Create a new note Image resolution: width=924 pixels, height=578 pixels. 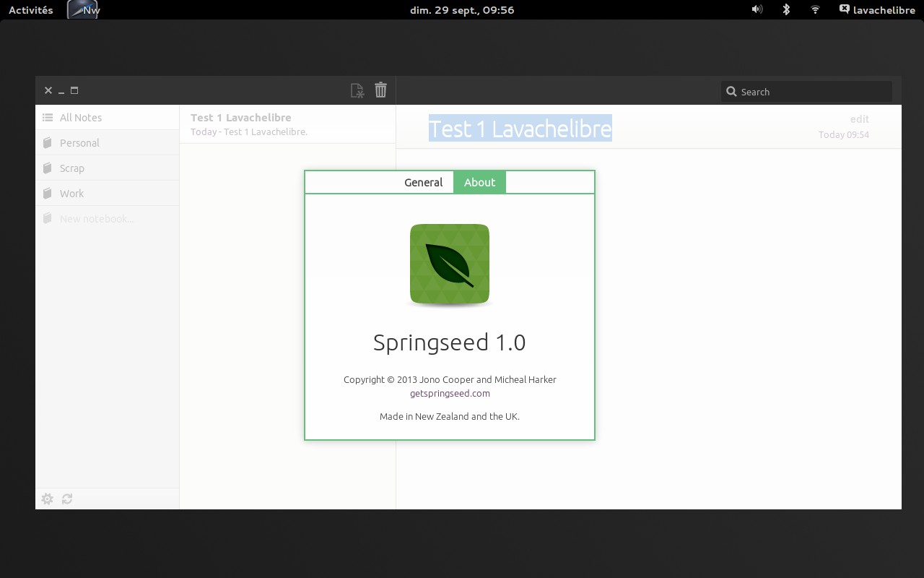[357, 90]
